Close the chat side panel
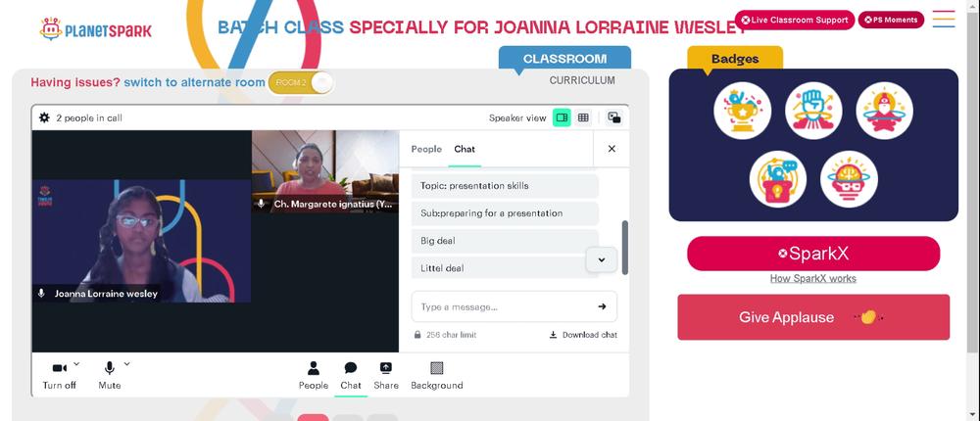Viewport: 980px width, 421px height. (612, 149)
